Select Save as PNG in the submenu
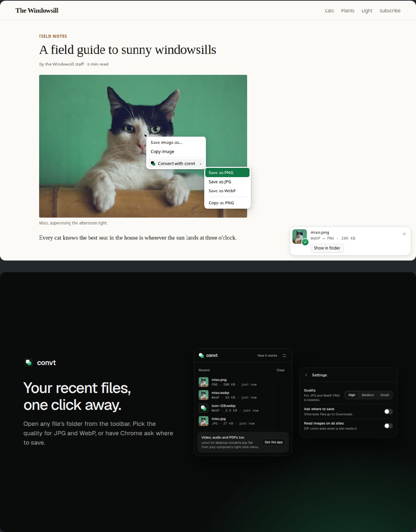The image size is (416, 532). click(227, 173)
